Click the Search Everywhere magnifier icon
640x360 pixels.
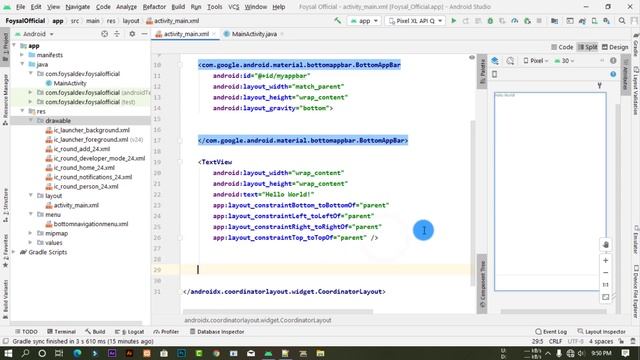(x=622, y=20)
